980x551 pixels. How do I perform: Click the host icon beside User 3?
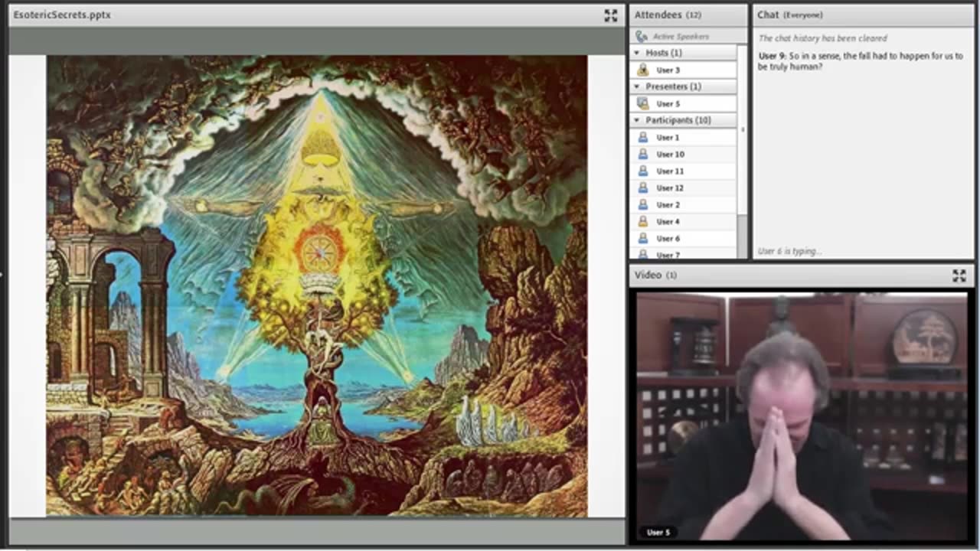click(643, 70)
